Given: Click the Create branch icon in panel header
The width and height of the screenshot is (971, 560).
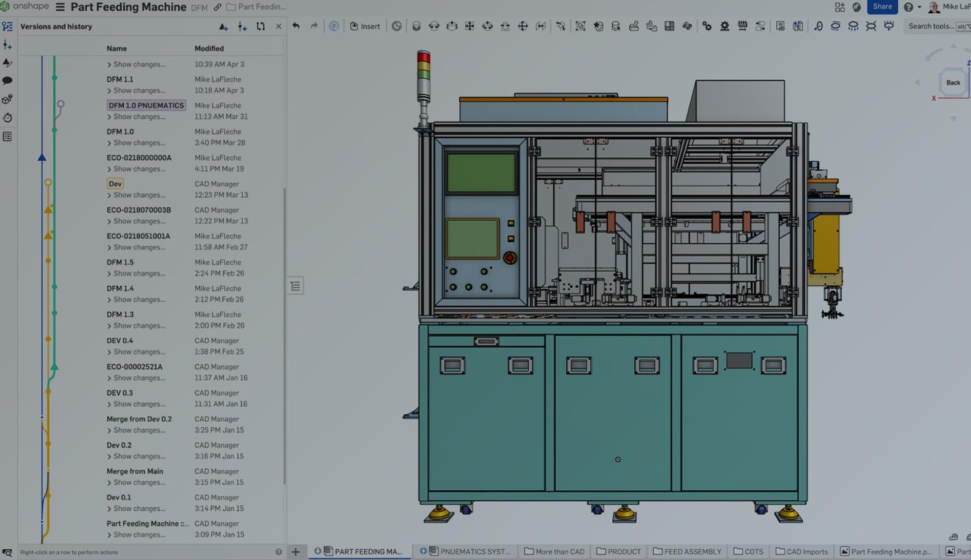Looking at the screenshot, I should coord(242,27).
